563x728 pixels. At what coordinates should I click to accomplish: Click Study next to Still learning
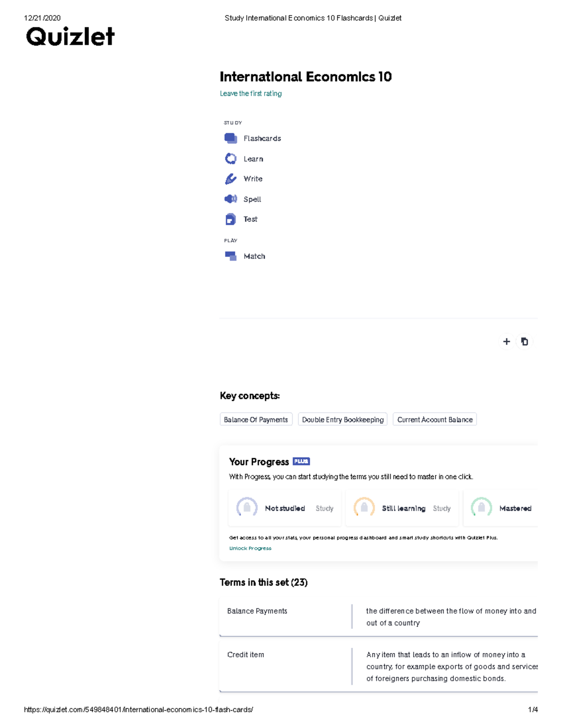click(442, 508)
